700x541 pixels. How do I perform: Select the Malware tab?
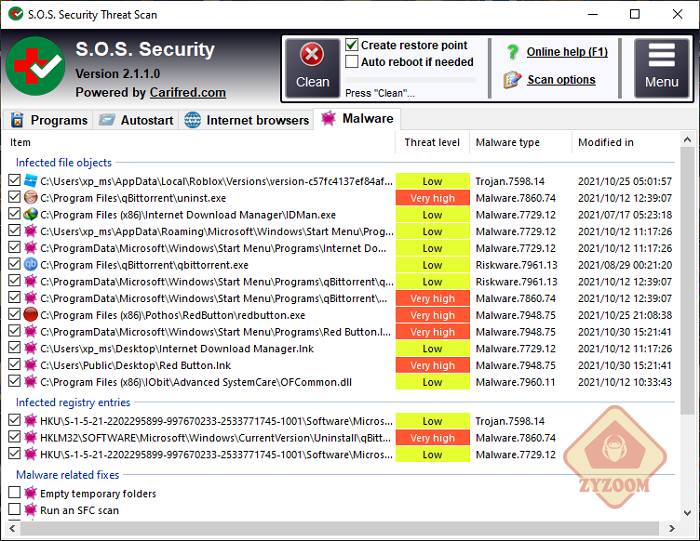click(357, 119)
